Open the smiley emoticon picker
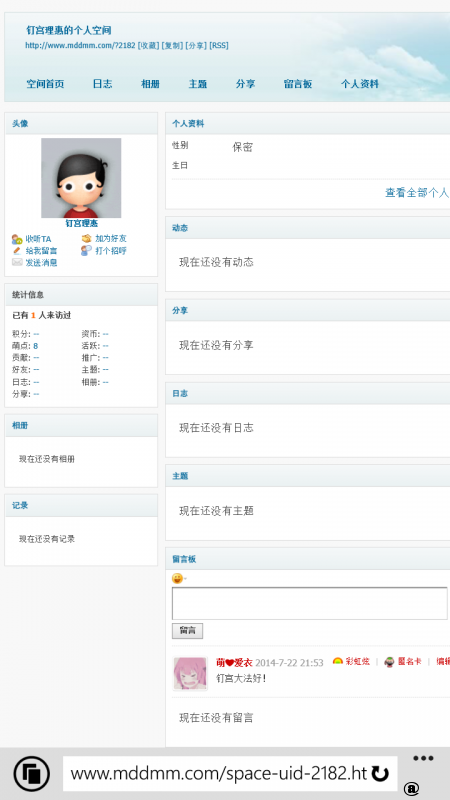Viewport: 450px width, 800px height. 177,578
